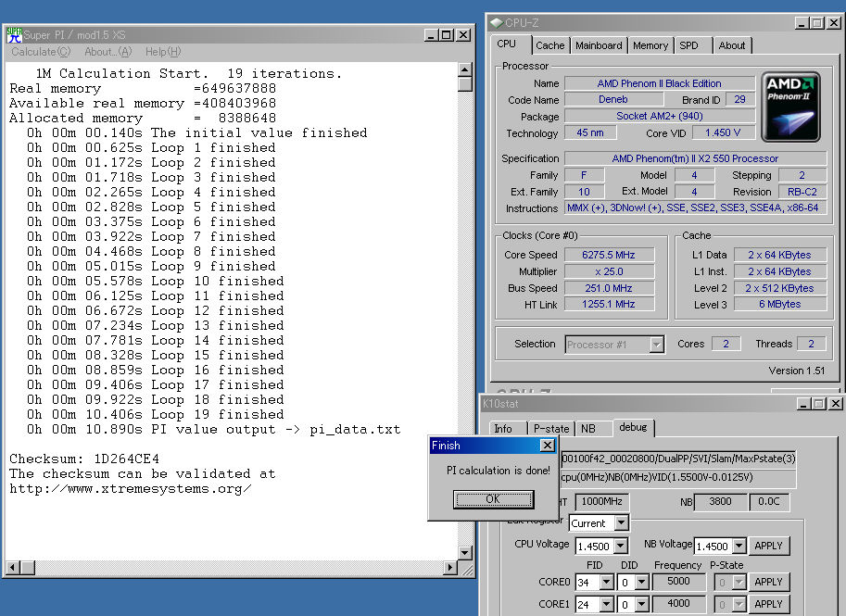Image resolution: width=846 pixels, height=616 pixels.
Task: Click the NB 3800 field in K10stat
Action: [x=720, y=502]
